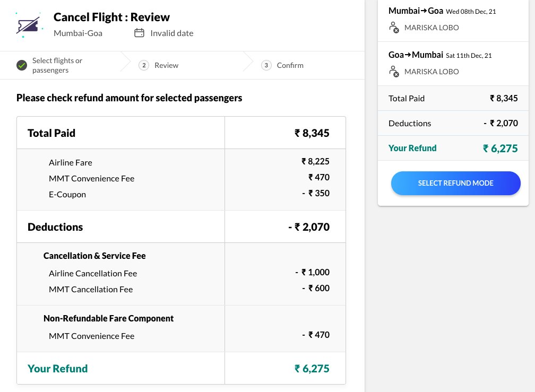Click the - ₹ 350 coupon value
This screenshot has height=392, width=535.
[x=316, y=193]
